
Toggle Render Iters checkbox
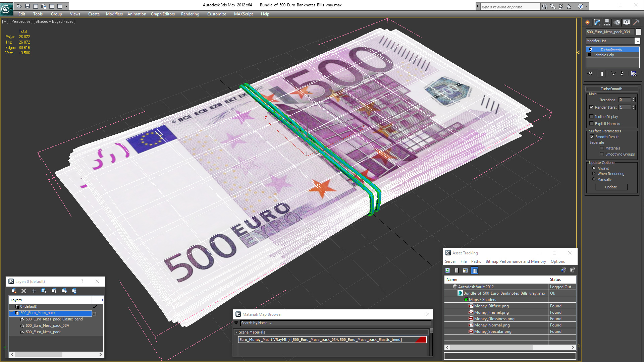[592, 107]
